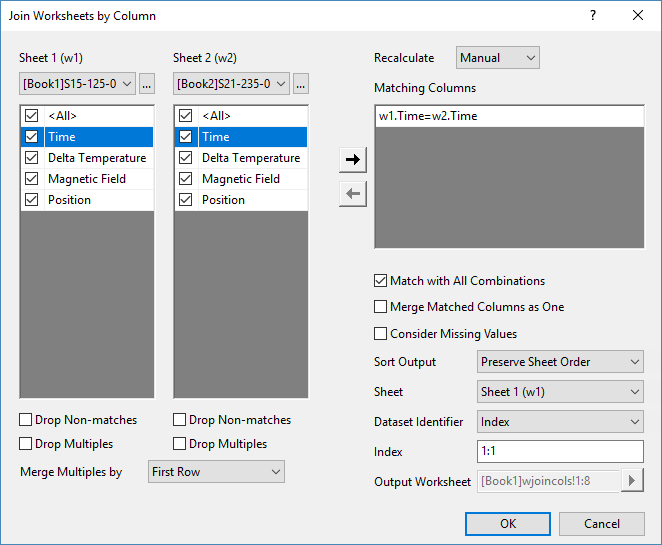This screenshot has height=545, width=662.
Task: Click the OK button
Action: (x=508, y=524)
